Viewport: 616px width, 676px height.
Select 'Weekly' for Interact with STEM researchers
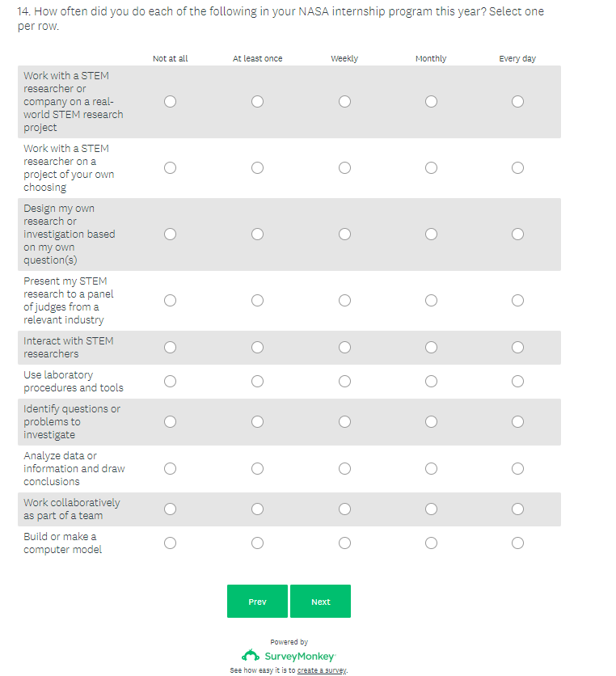coord(344,348)
